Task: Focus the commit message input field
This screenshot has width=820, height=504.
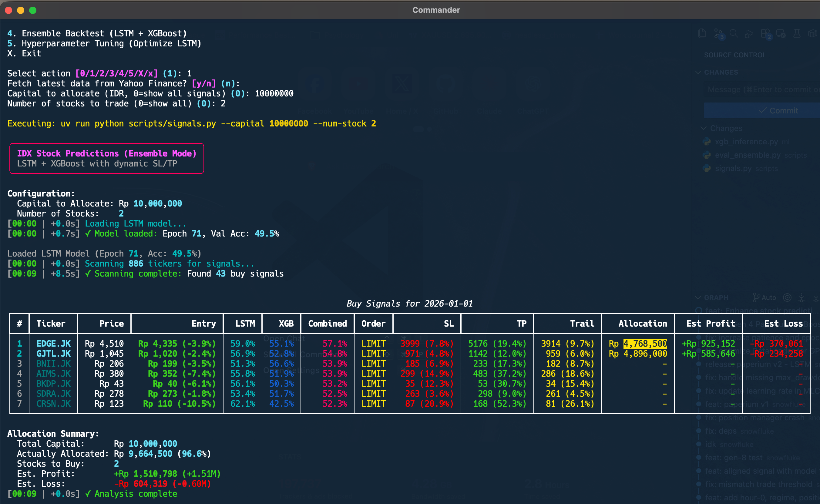Action: click(762, 89)
